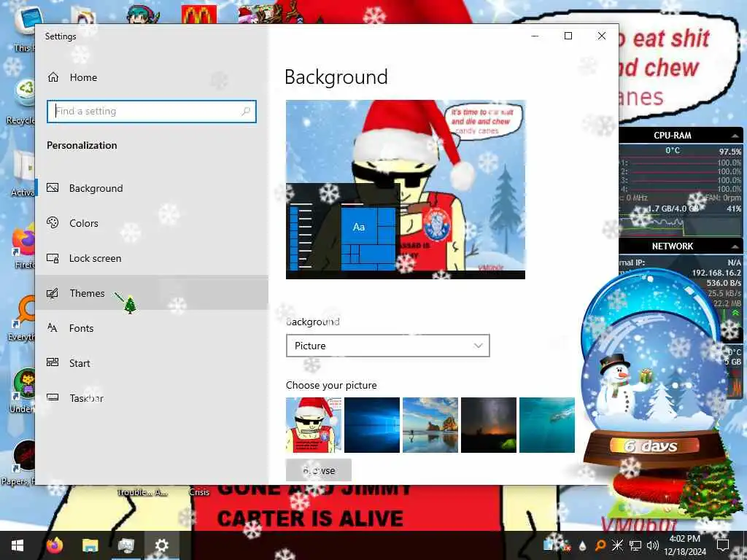The width and height of the screenshot is (747, 560).
Task: Collapse the CPU-RAM gadget panel
Action: (735, 136)
